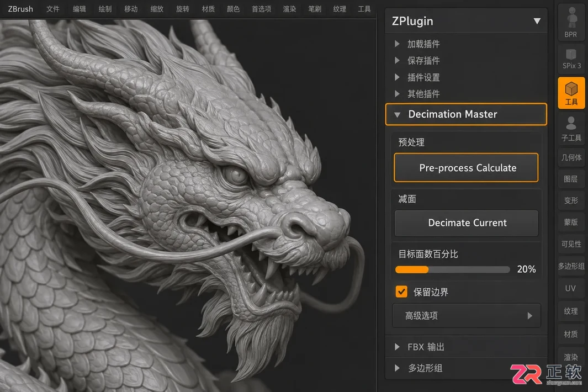This screenshot has height=392, width=588.
Task: Open the 材质 menu in the menu bar
Action: (x=208, y=9)
